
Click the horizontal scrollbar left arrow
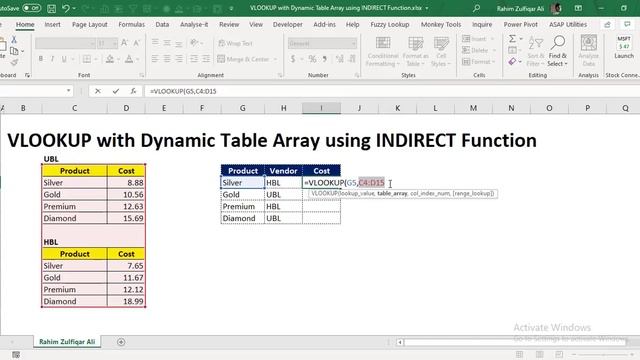coord(400,342)
